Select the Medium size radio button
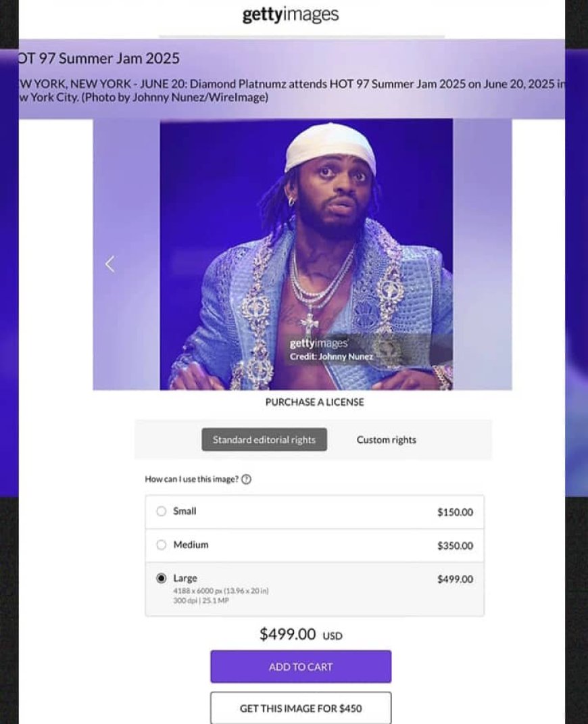Image resolution: width=588 pixels, height=724 pixels. [161, 545]
